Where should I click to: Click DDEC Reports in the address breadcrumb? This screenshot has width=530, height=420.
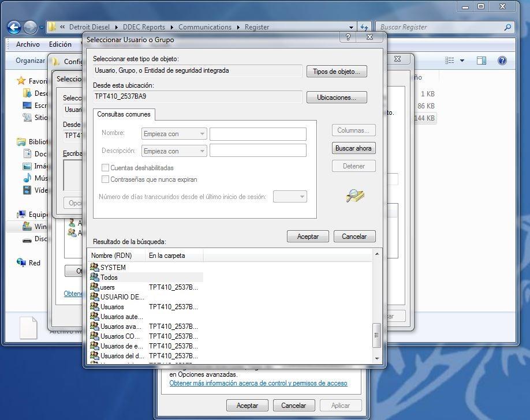click(x=144, y=27)
